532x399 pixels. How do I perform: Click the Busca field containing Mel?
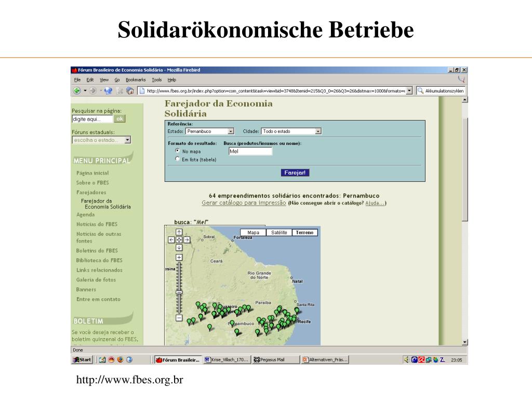(x=250, y=151)
